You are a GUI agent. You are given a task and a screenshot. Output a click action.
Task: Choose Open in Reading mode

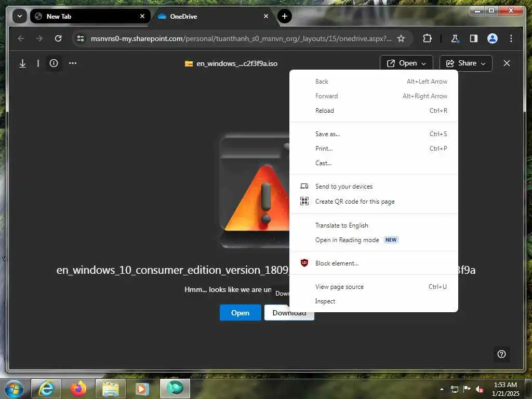374,240
